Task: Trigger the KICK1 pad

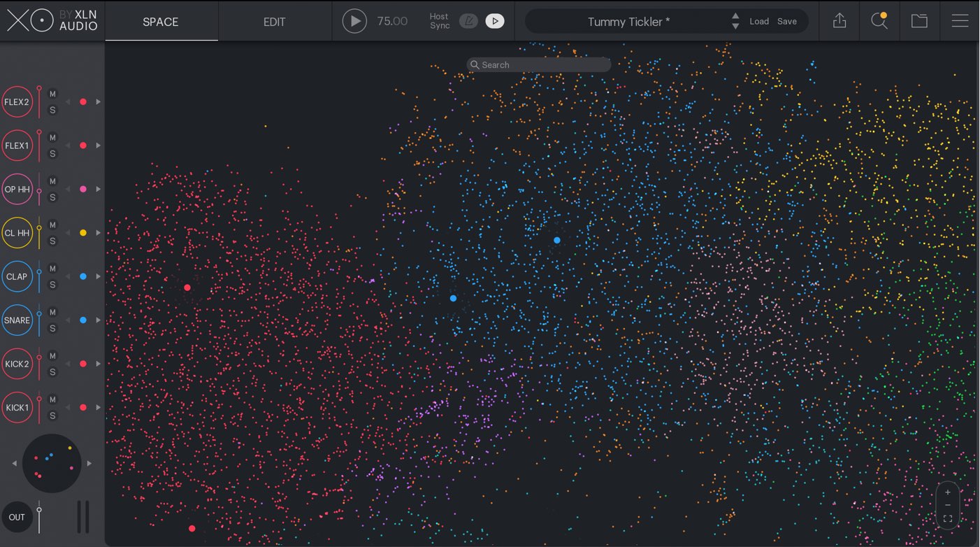Action: click(x=17, y=408)
